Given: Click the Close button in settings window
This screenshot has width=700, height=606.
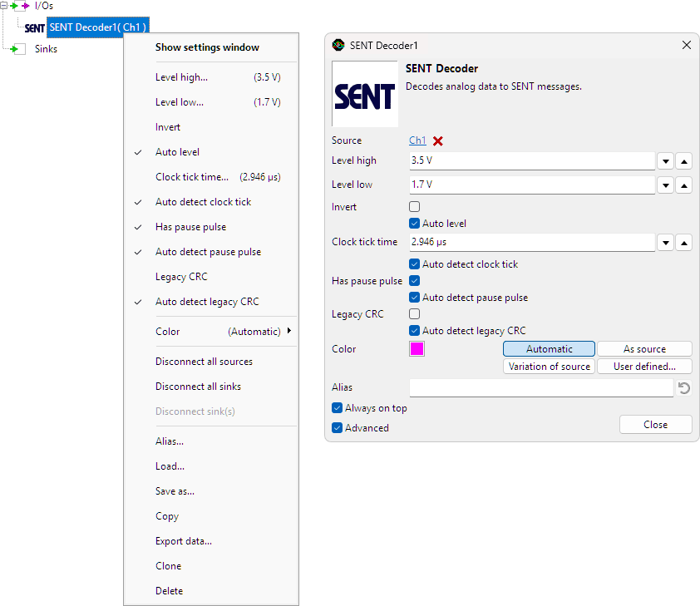Looking at the screenshot, I should [x=655, y=425].
